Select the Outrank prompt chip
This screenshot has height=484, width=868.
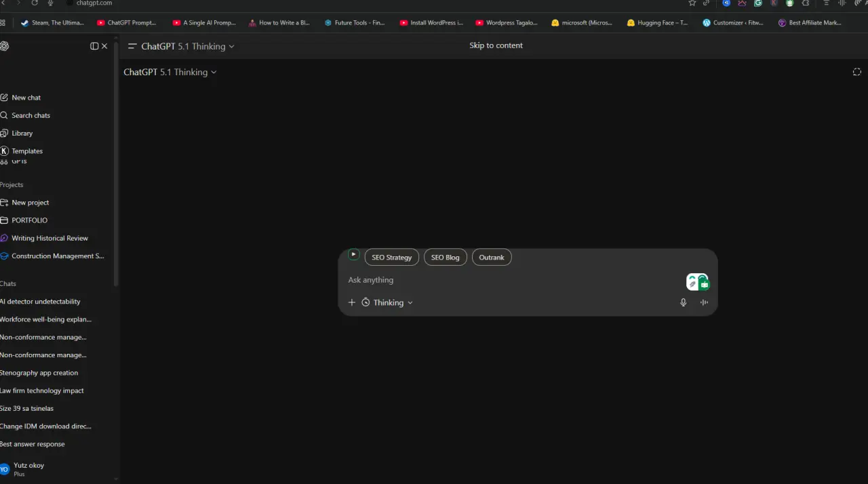click(492, 258)
